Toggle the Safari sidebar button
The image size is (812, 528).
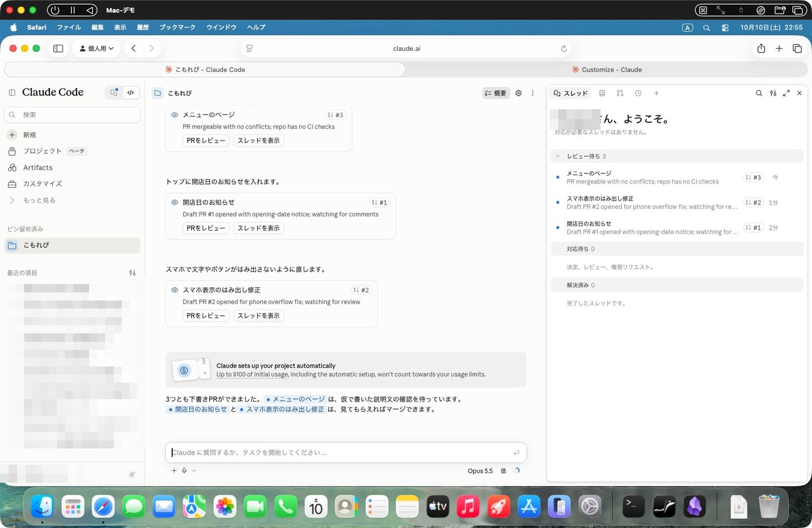(58, 49)
